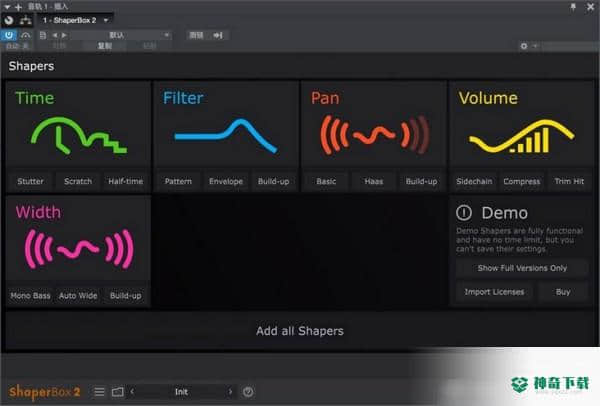Open the Init preset selector

pos(181,391)
